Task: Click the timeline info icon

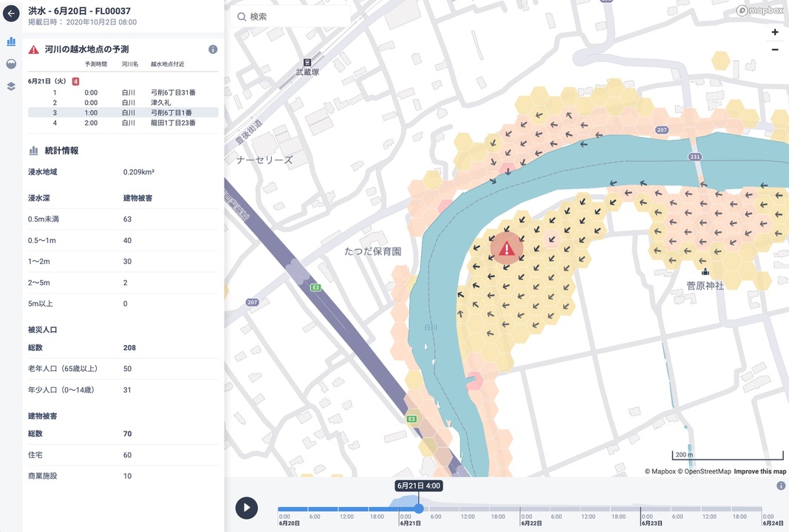Action: 781,485
